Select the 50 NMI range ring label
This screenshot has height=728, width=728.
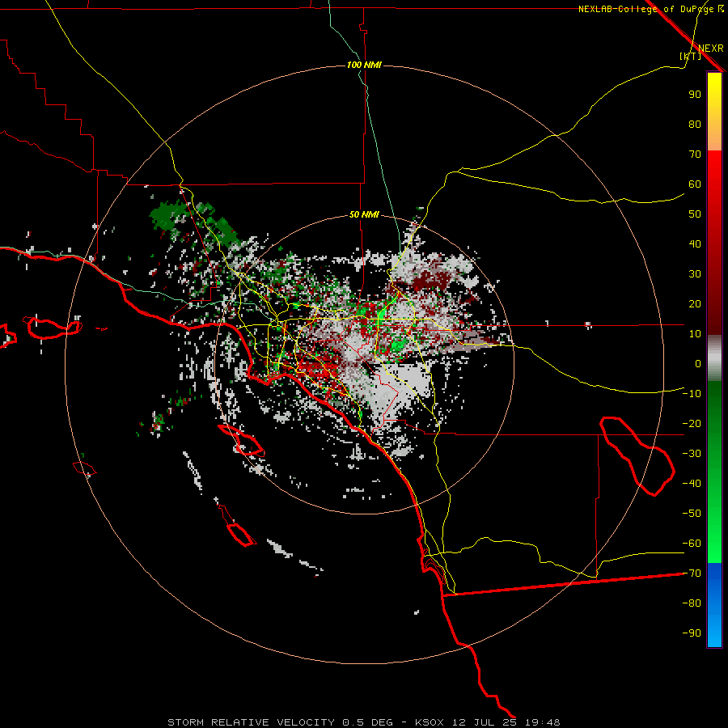[x=364, y=214]
